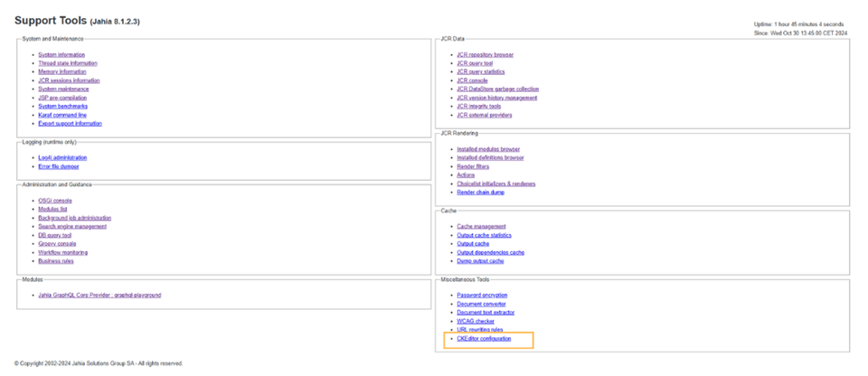This screenshot has width=868, height=376.
Task: Click Dump output cache
Action: [480, 261]
